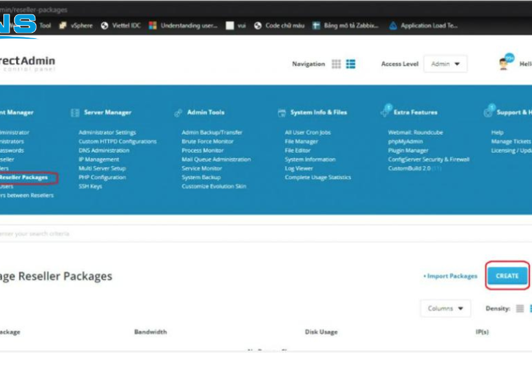532x392 pixels.
Task: Click the user avatar icon
Action: tap(505, 63)
